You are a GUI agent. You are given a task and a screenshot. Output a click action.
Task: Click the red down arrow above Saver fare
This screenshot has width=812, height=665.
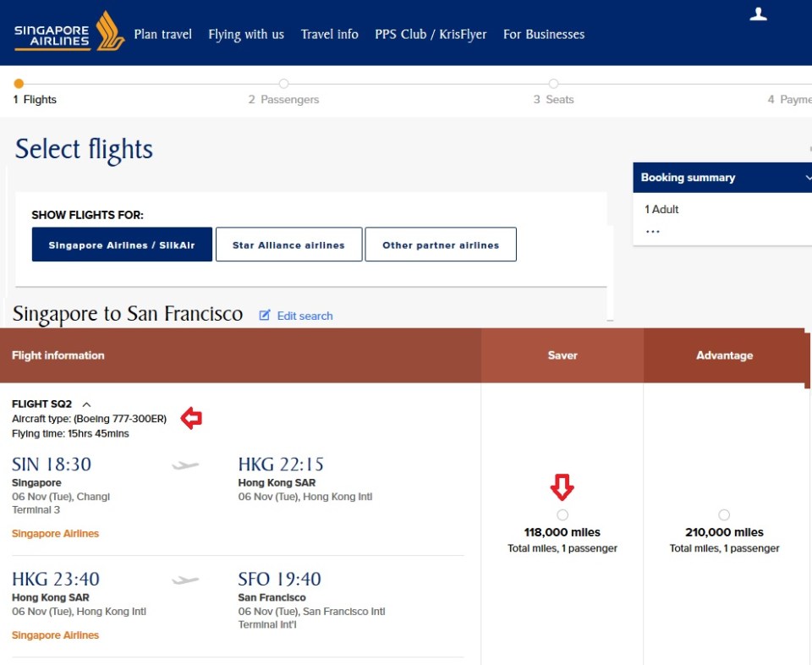tap(562, 486)
